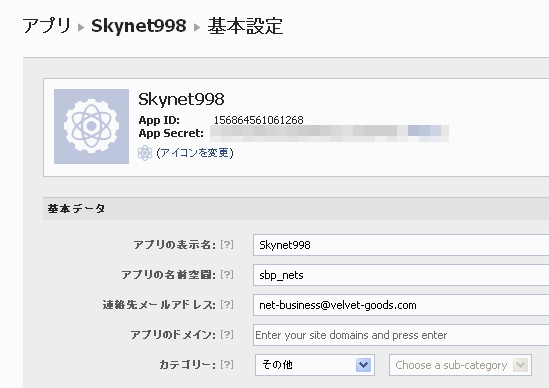This screenshot has height=388, width=549.
Task: Click the App ID: label
Action: coord(159,120)
